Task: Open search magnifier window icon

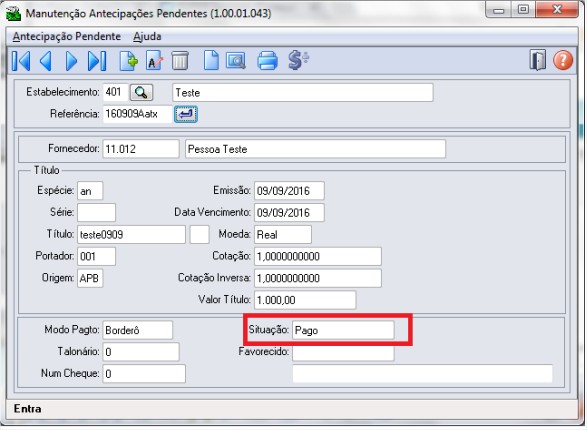Action: point(236,61)
